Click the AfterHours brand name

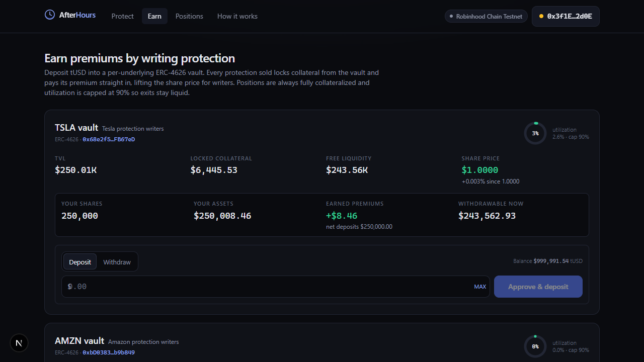[77, 15]
